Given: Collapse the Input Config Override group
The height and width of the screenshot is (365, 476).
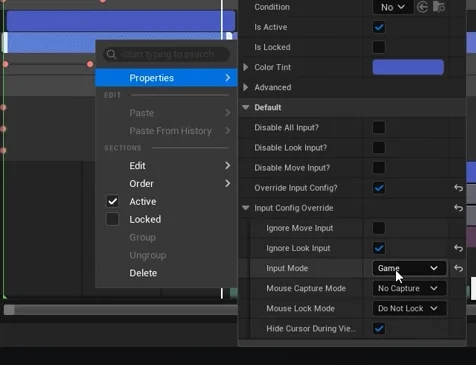Looking at the screenshot, I should (x=246, y=208).
